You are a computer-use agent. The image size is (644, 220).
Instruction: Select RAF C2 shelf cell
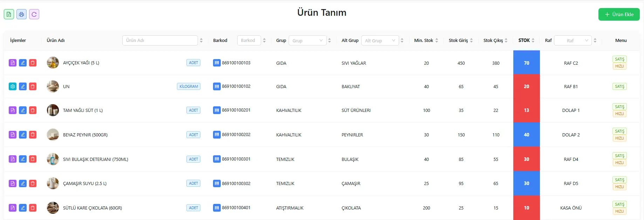[x=571, y=63]
